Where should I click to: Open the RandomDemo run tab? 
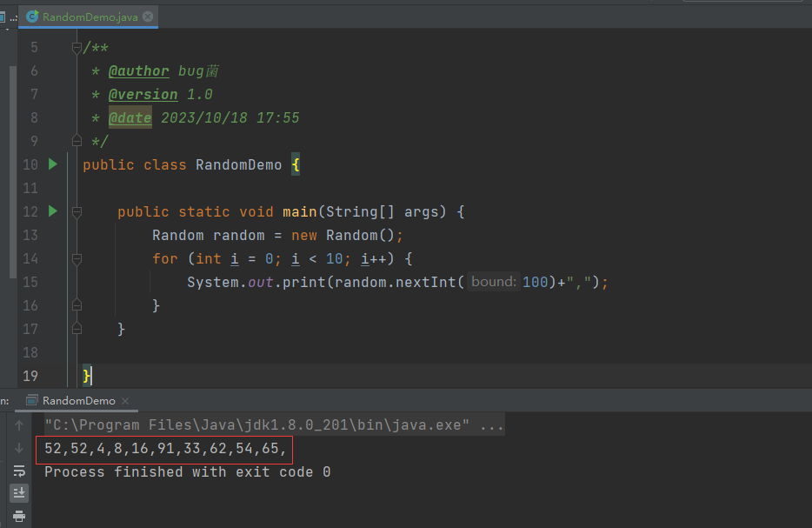tap(78, 400)
